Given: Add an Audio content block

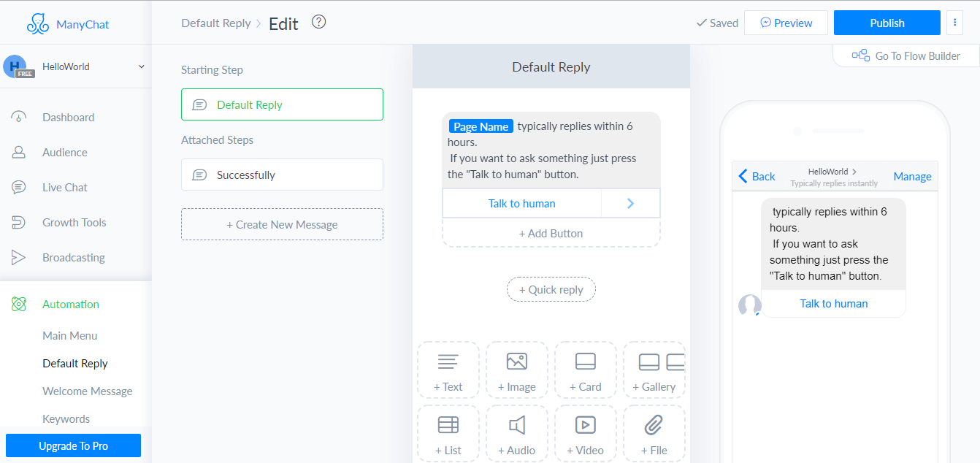Looking at the screenshot, I should [x=516, y=434].
